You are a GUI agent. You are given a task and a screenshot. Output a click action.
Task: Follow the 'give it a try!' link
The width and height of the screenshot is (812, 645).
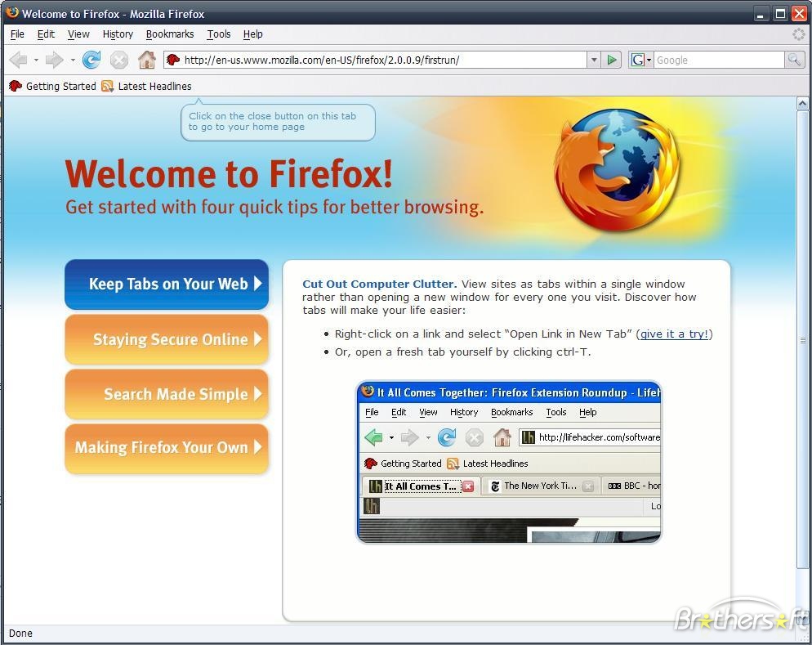tap(674, 334)
